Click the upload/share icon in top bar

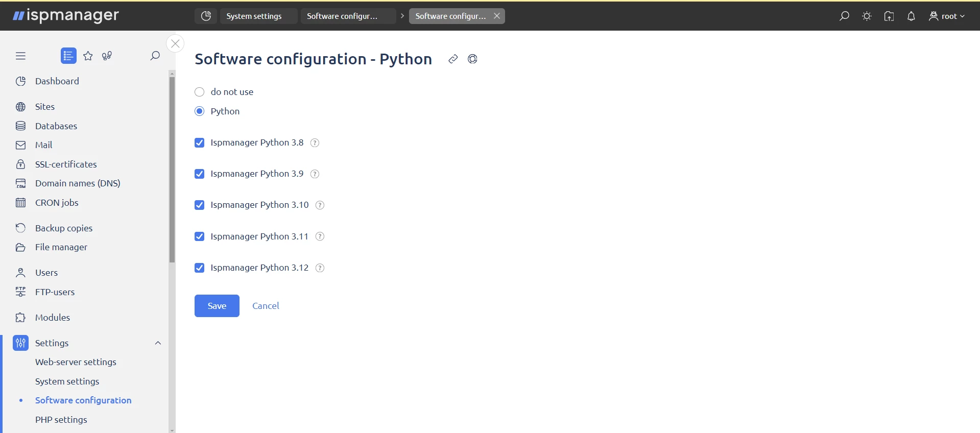889,16
